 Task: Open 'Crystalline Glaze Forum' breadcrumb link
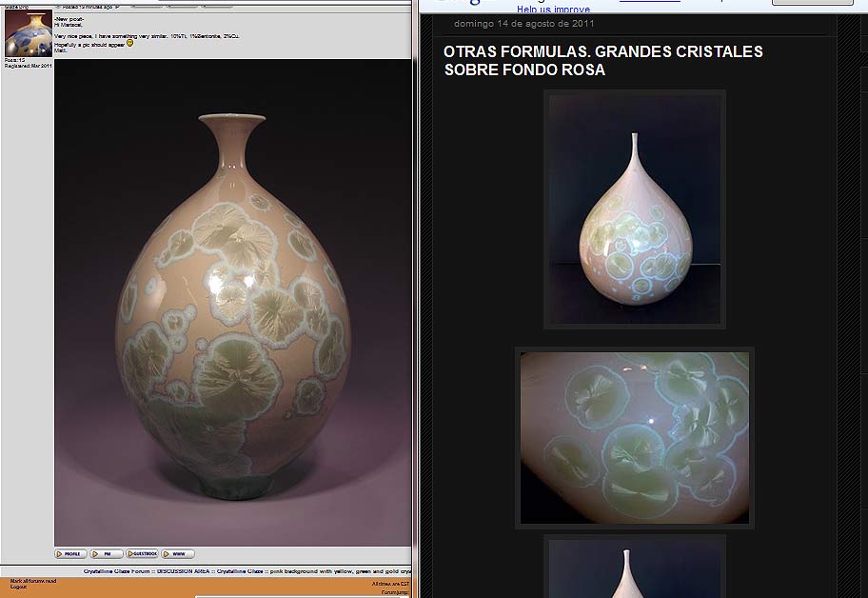(x=116, y=571)
